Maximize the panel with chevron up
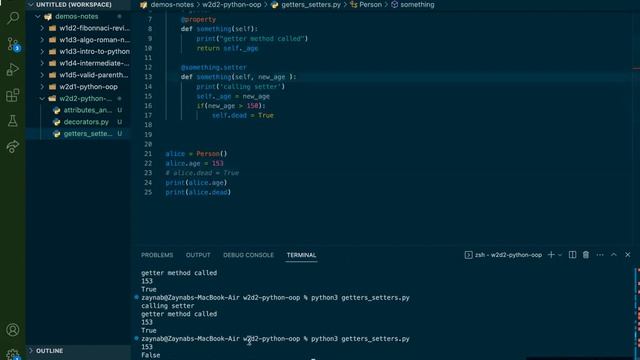The width and height of the screenshot is (640, 360). pyautogui.click(x=613, y=255)
